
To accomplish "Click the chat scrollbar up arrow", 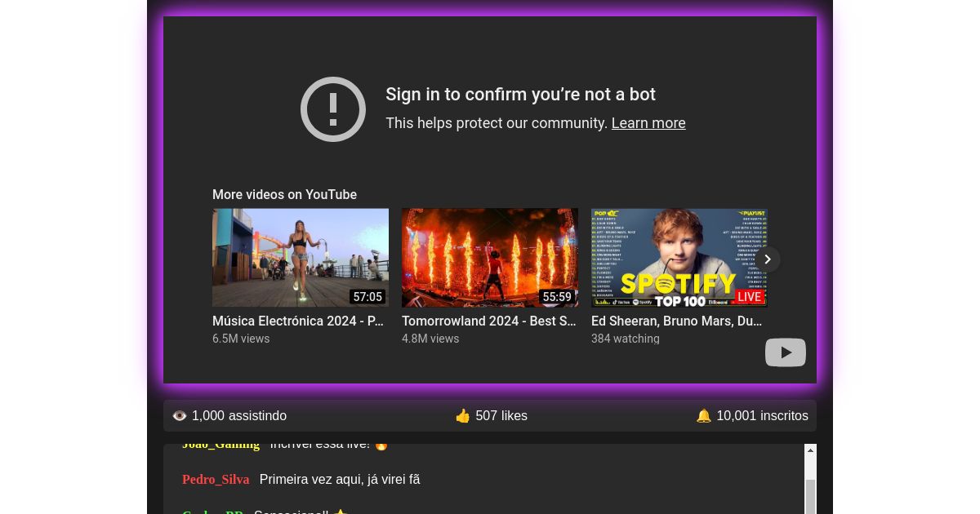I will click(810, 450).
